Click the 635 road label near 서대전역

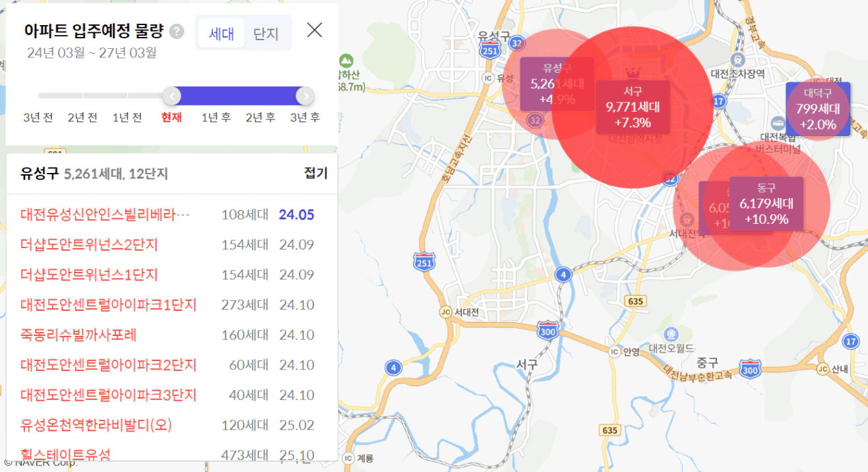click(x=635, y=301)
